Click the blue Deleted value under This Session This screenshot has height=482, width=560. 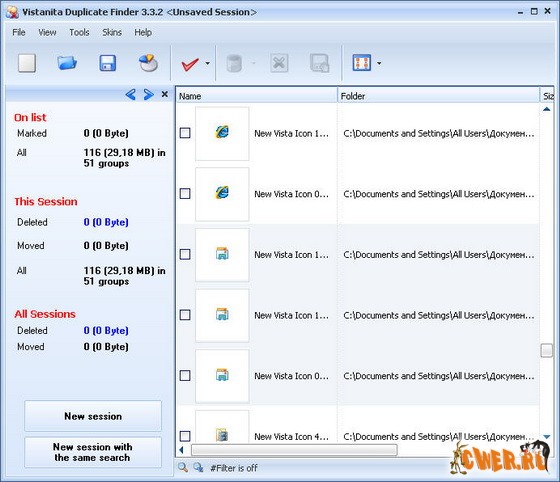(106, 222)
